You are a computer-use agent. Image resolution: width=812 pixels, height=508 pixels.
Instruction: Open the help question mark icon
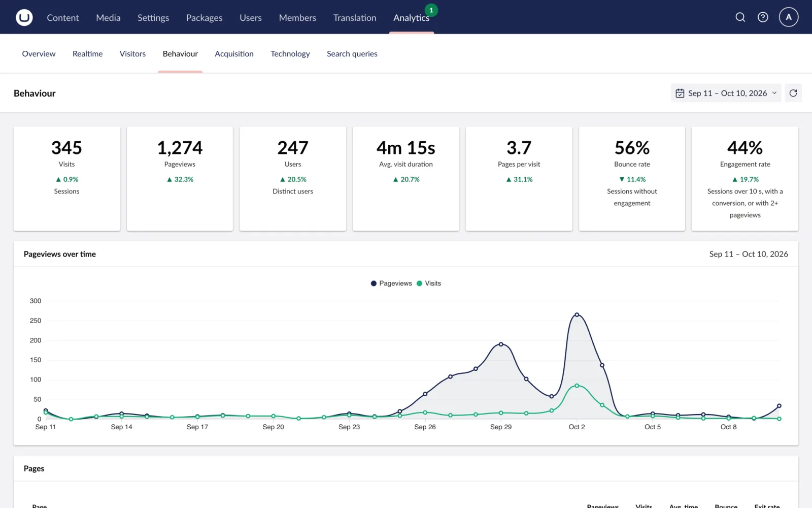(x=763, y=17)
